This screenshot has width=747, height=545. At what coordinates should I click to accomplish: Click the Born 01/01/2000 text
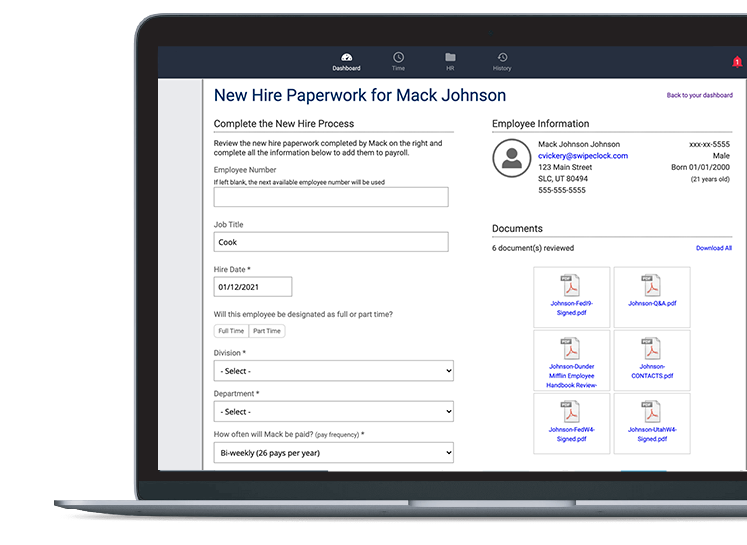coord(700,167)
